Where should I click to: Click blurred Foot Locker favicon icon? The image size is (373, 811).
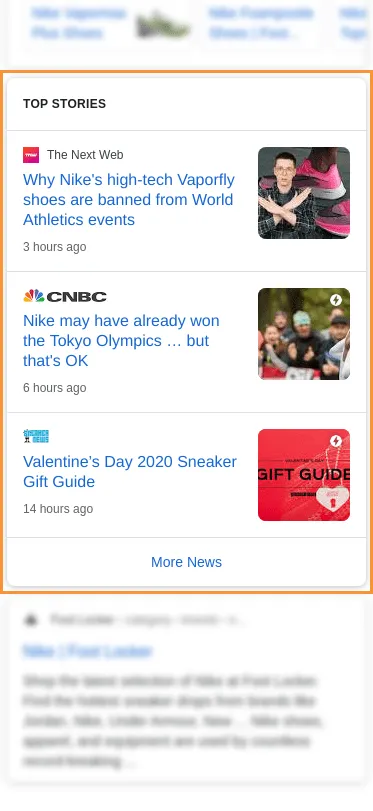(31, 620)
